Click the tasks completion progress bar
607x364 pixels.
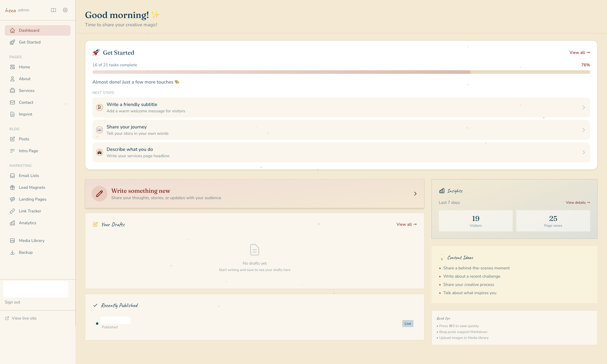pyautogui.click(x=341, y=72)
